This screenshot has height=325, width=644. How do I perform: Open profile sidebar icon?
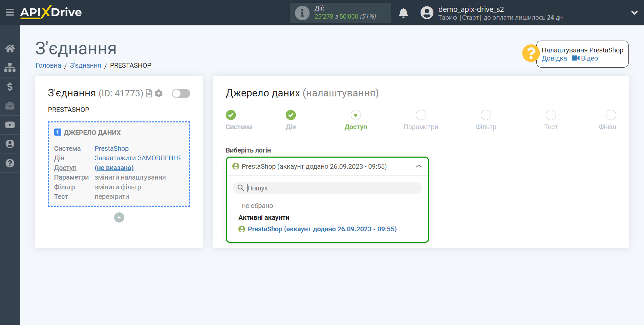click(x=10, y=144)
